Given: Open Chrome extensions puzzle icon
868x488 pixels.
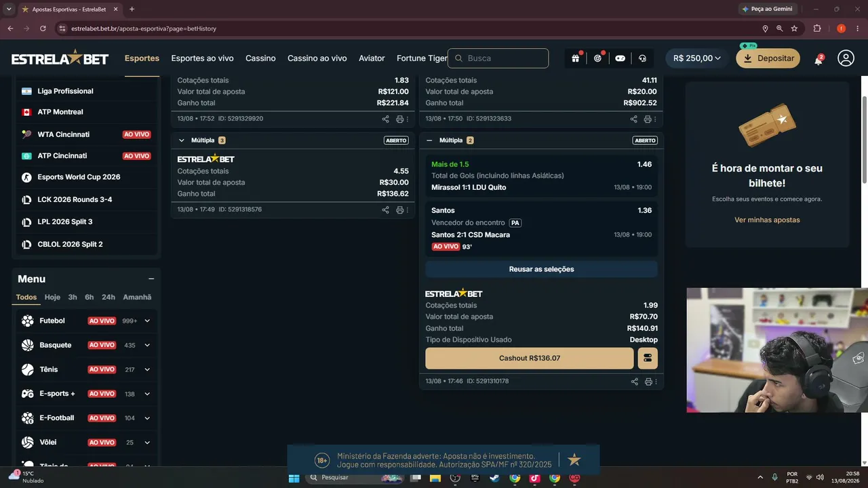Looking at the screenshot, I should coord(816,28).
